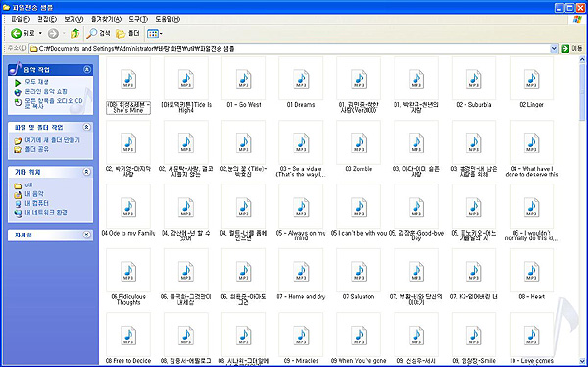Go back using the 뒤로 button
The image size is (588, 367).
pyautogui.click(x=23, y=34)
